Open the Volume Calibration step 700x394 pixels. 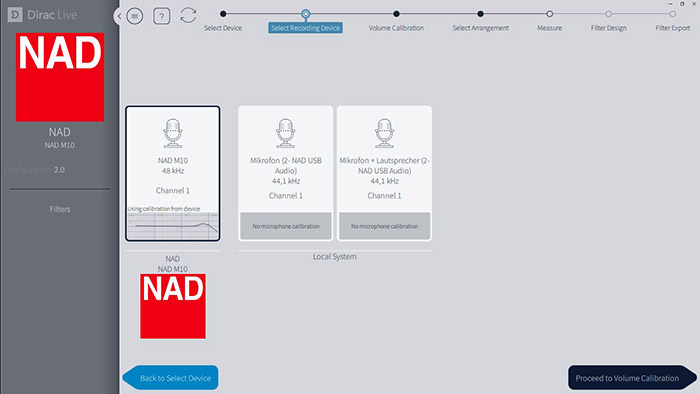(396, 14)
